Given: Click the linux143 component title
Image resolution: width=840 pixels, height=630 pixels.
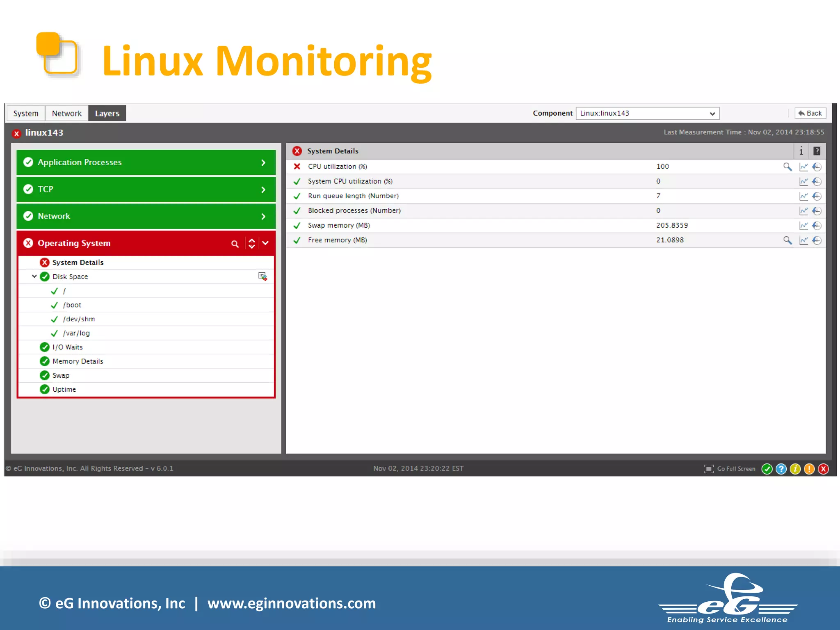Looking at the screenshot, I should coord(44,132).
